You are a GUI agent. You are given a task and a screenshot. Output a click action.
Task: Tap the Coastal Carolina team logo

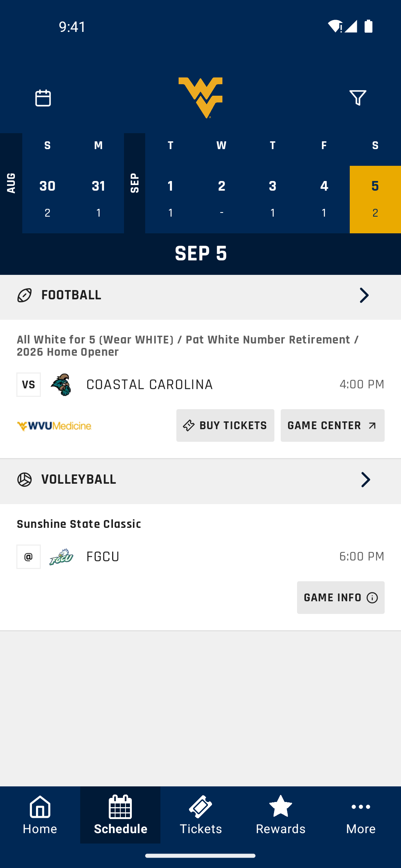click(61, 385)
